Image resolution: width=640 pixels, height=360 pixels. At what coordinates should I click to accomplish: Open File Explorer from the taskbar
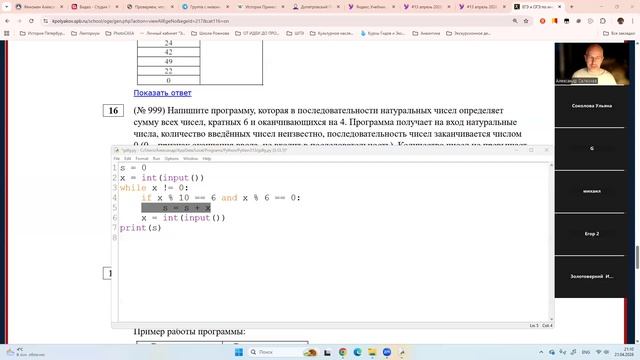click(372, 352)
